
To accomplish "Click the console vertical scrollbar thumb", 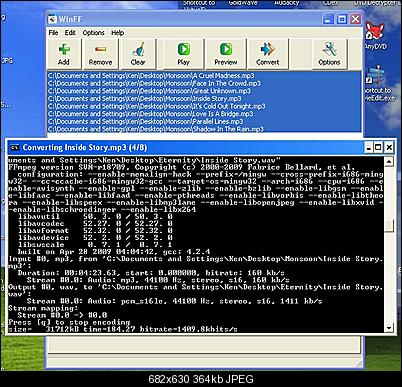I will pyautogui.click(x=389, y=225).
